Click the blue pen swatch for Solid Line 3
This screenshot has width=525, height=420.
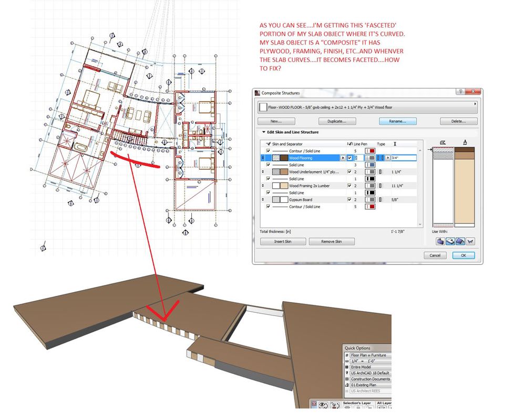tap(370, 165)
